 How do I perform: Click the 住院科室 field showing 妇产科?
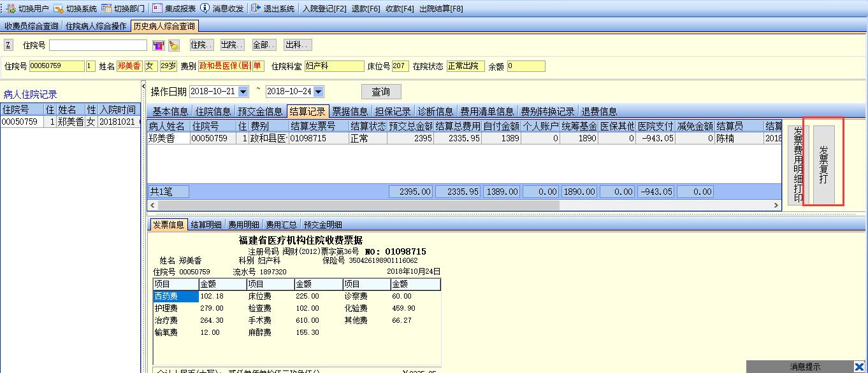tap(333, 66)
